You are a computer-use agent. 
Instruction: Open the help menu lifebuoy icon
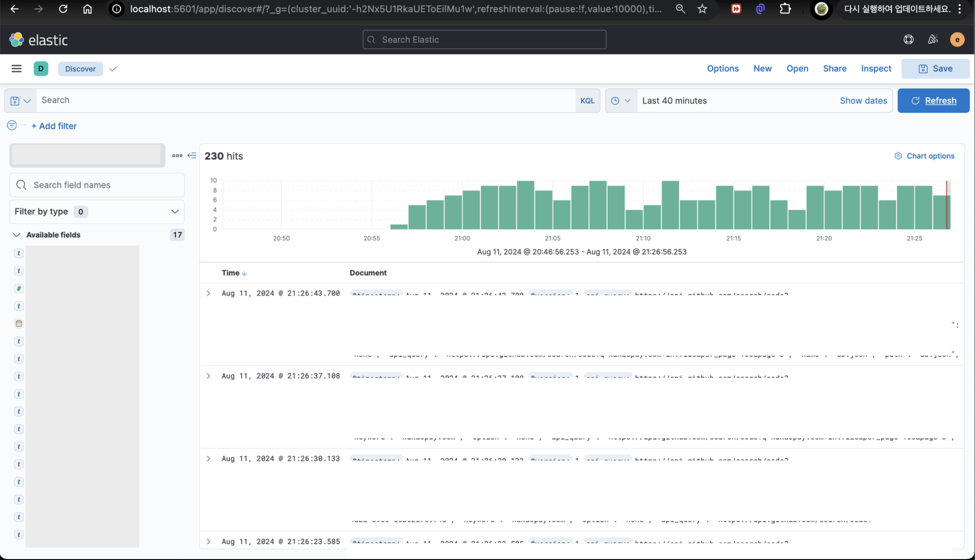tap(908, 40)
